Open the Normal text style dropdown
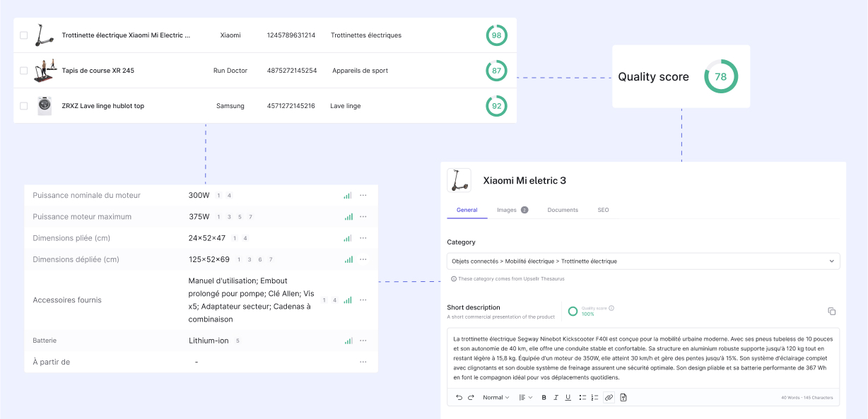868x419 pixels. coord(495,398)
